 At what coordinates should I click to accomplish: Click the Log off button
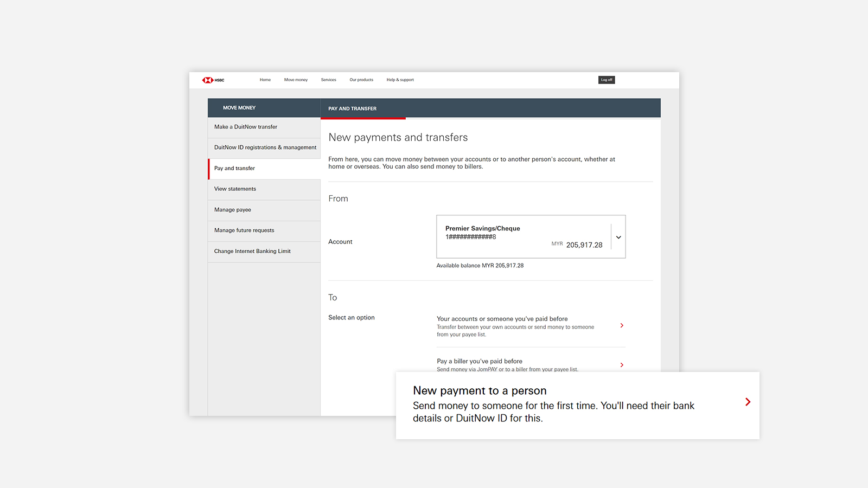click(x=607, y=80)
